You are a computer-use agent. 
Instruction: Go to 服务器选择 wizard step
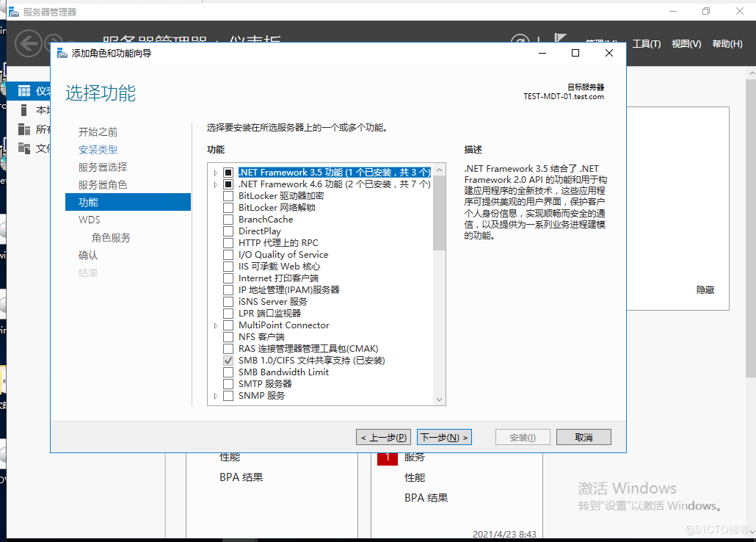pos(103,167)
